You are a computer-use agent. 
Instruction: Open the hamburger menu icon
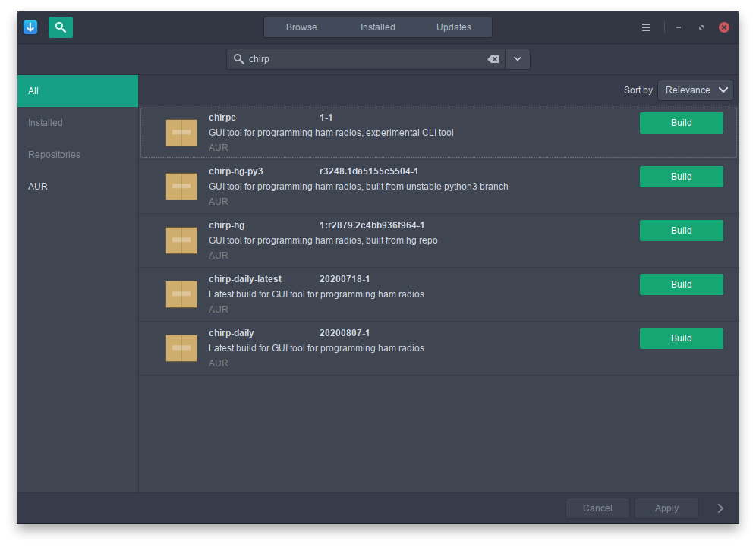[646, 27]
